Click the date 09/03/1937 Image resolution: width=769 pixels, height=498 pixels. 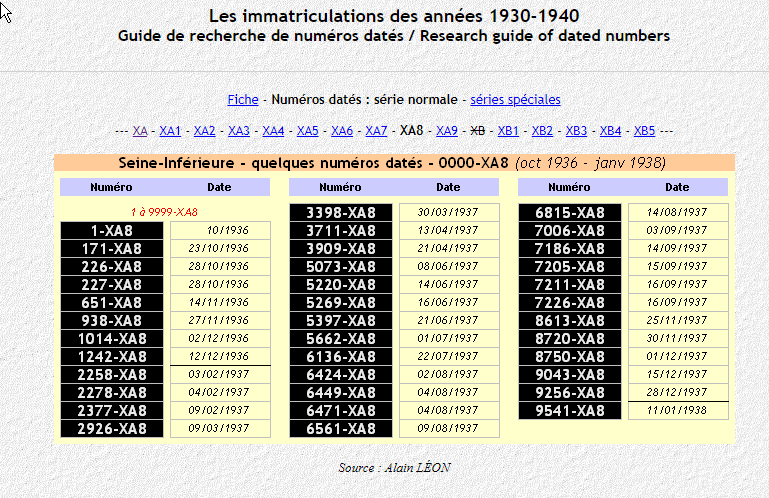[219, 428]
